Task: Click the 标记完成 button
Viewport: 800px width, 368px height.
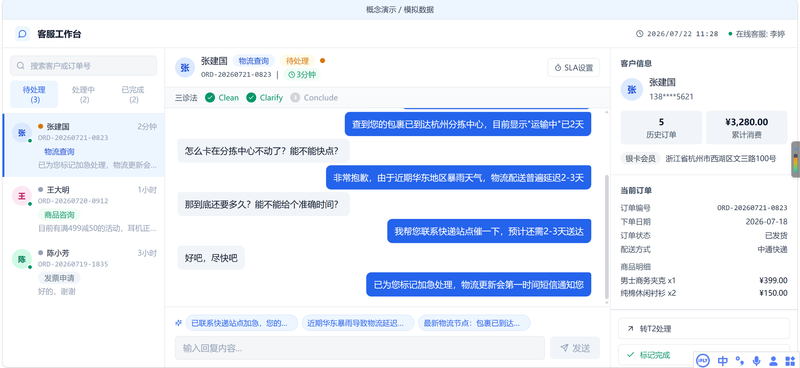Action: 704,354
